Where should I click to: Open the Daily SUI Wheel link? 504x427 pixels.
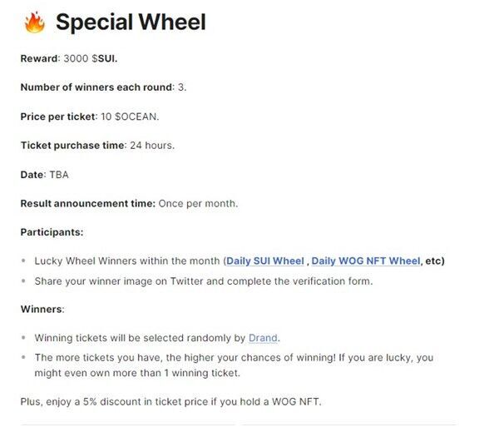[265, 261]
